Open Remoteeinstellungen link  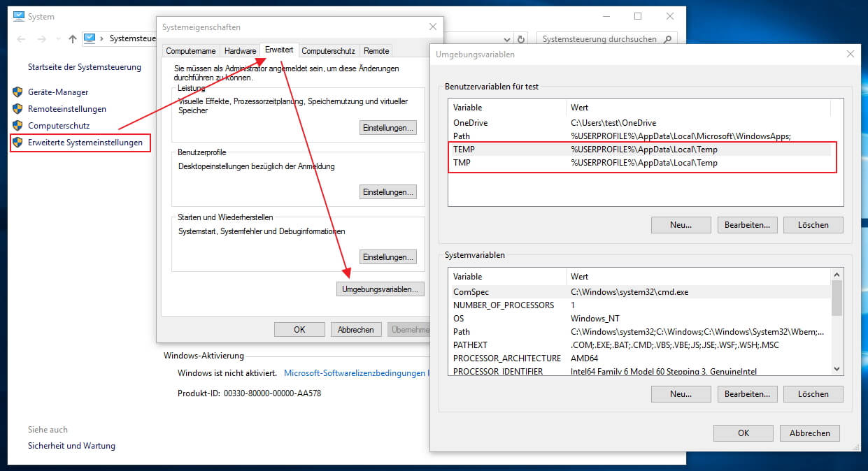[67, 108]
